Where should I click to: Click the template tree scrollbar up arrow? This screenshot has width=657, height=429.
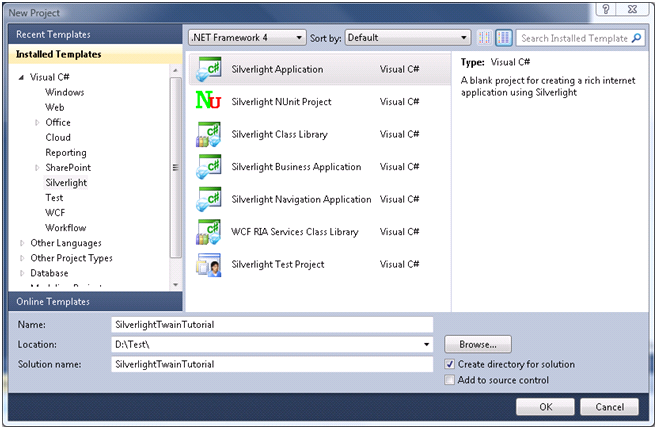click(176, 70)
